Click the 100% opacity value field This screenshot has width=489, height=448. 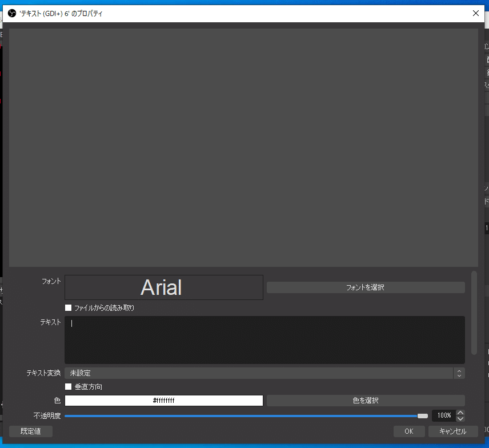tap(444, 415)
